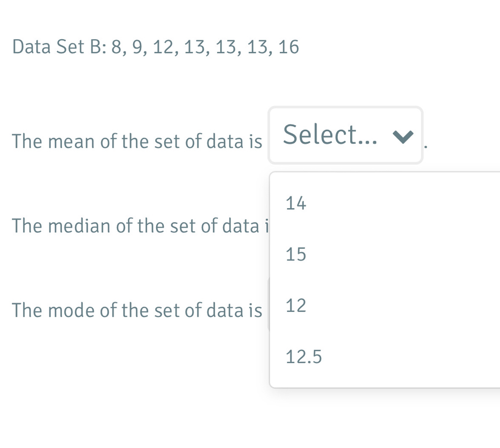This screenshot has width=500, height=448.
Task: Click the "Data Set B:" label
Action: tap(58, 47)
